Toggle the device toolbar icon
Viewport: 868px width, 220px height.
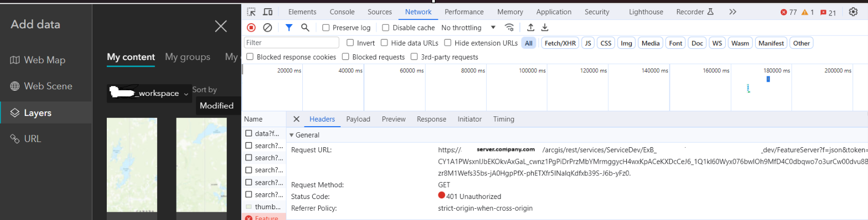pos(268,12)
